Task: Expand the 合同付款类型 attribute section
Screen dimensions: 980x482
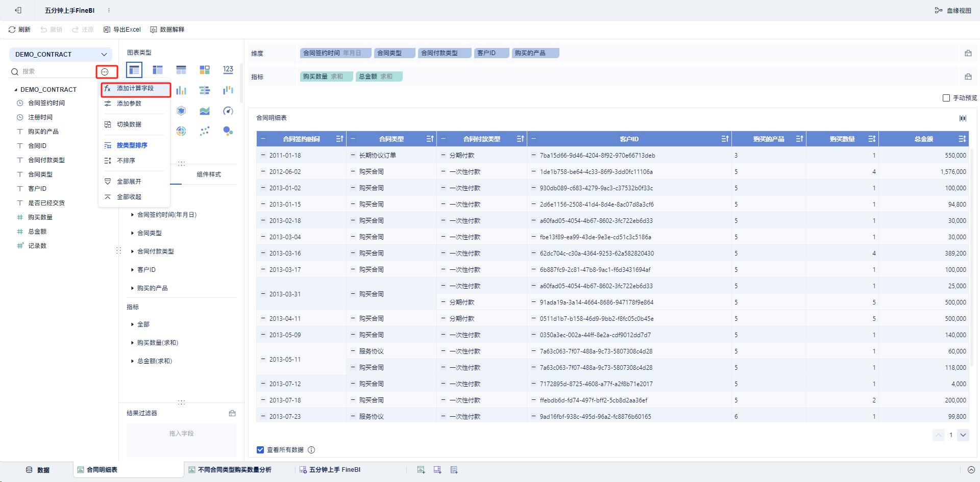Action: (133, 251)
